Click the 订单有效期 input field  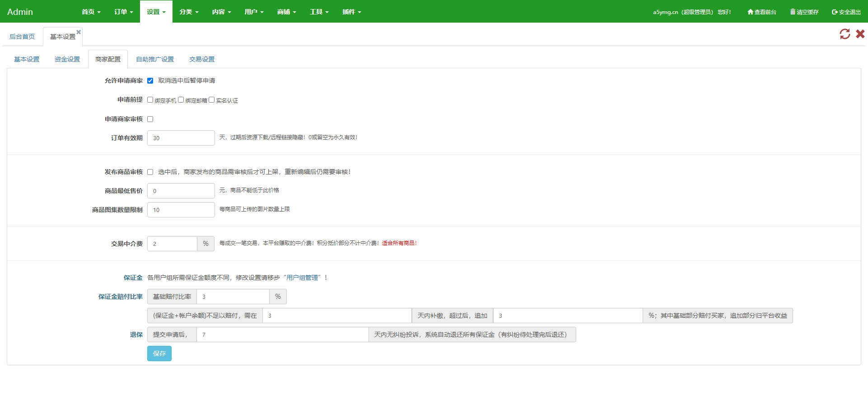pyautogui.click(x=181, y=138)
